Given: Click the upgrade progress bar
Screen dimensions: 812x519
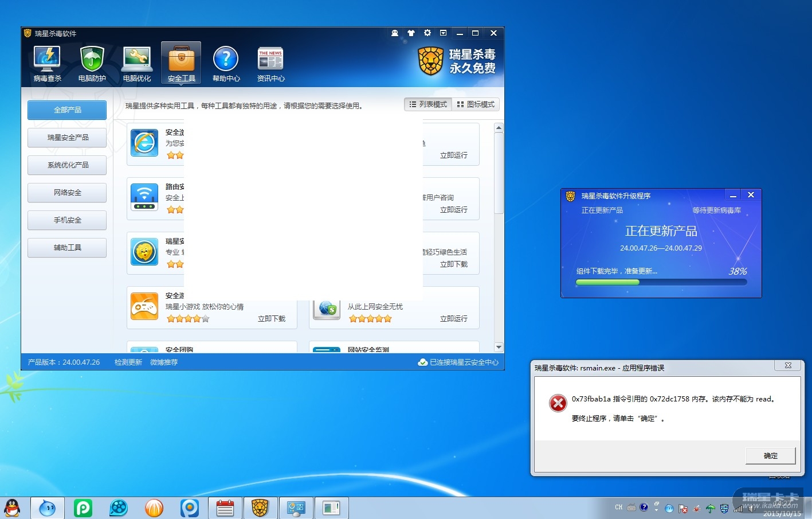Looking at the screenshot, I should point(661,283).
